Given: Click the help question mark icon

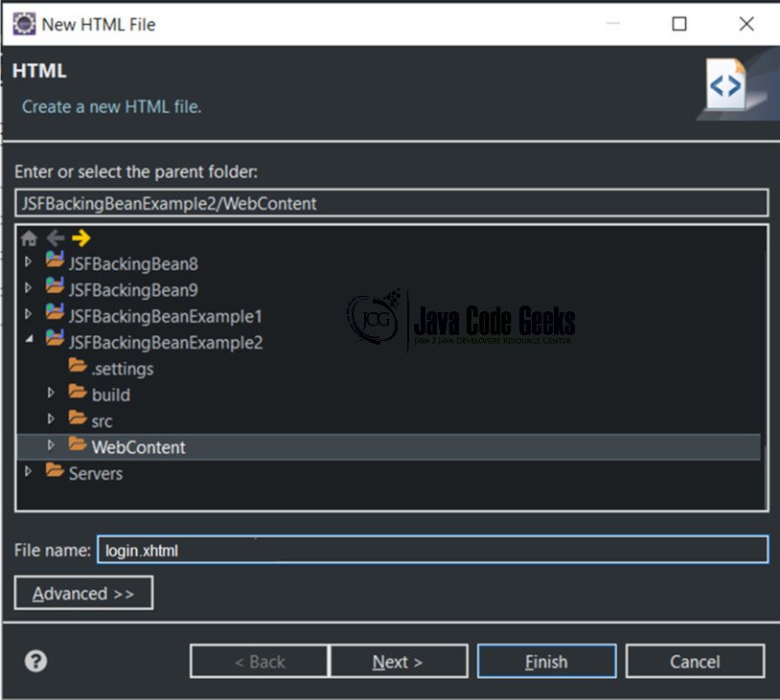Looking at the screenshot, I should [35, 662].
